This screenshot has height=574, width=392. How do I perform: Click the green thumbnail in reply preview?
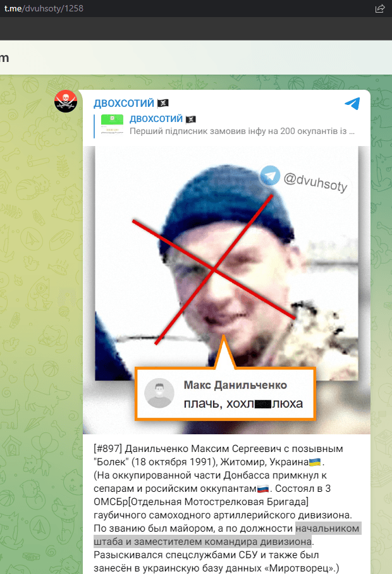pyautogui.click(x=112, y=126)
